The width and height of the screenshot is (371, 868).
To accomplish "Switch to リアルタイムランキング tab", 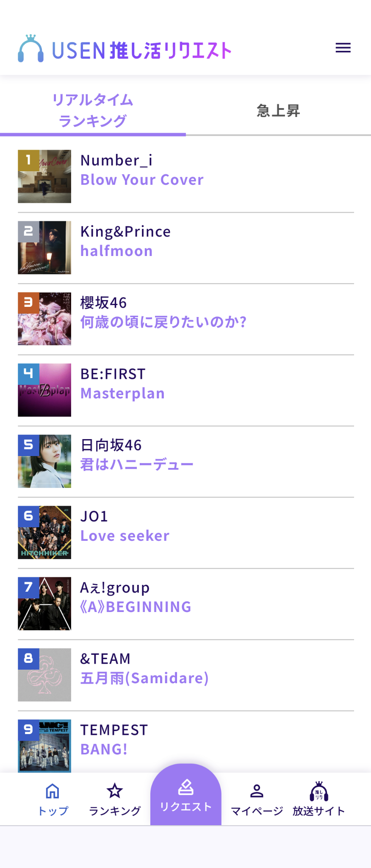I will [x=93, y=110].
